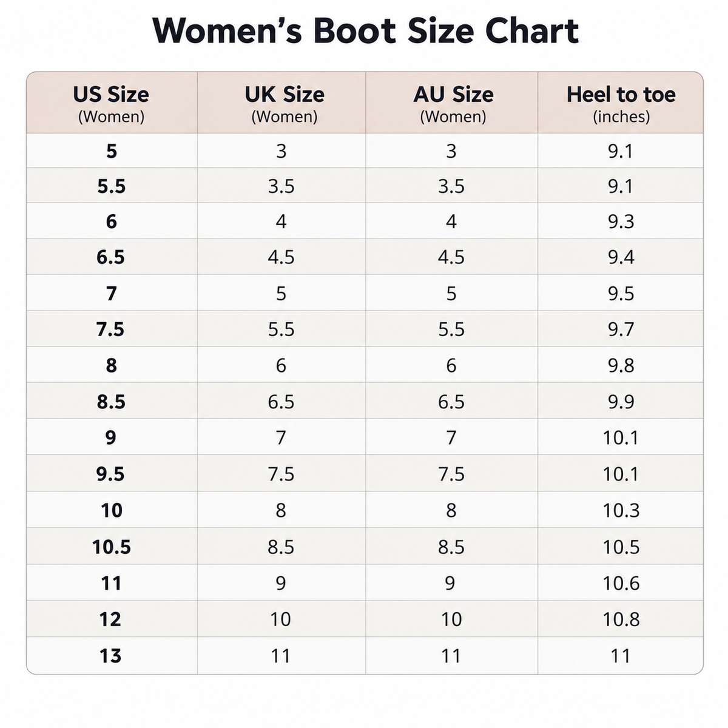The image size is (728, 728).
Task: Click the 9.4 inches heel to toe cell
Action: coord(621,257)
